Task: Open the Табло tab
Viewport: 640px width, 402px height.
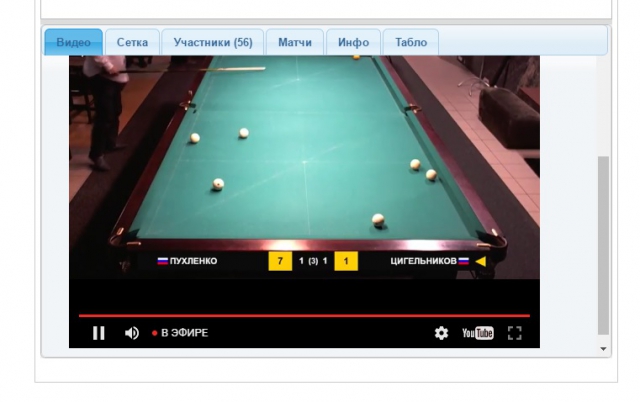Action: tap(410, 42)
